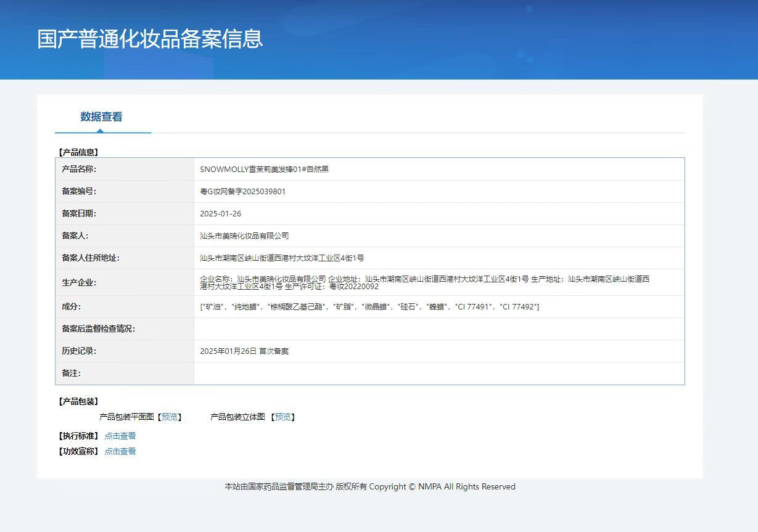Click the page title 国产普通化妆品备案信息
This screenshot has height=532, width=758.
click(x=150, y=38)
